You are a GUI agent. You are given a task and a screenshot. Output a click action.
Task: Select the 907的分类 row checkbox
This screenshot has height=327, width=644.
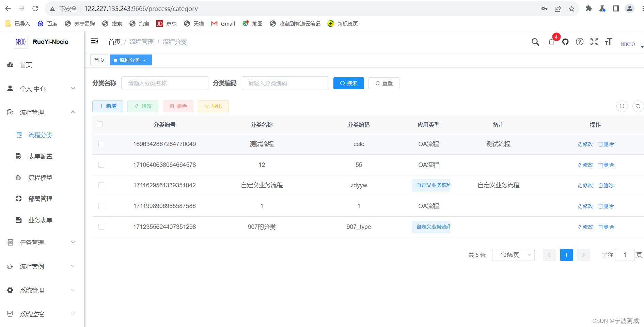click(x=101, y=227)
